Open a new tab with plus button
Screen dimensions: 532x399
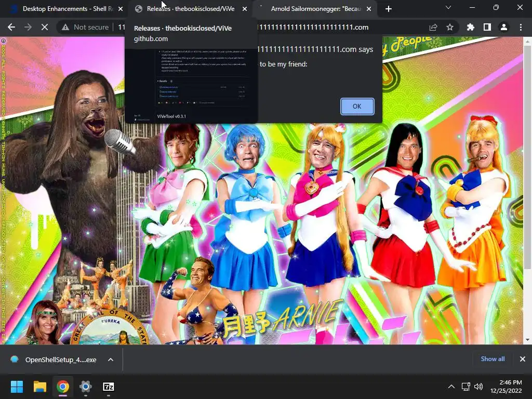[x=389, y=9]
